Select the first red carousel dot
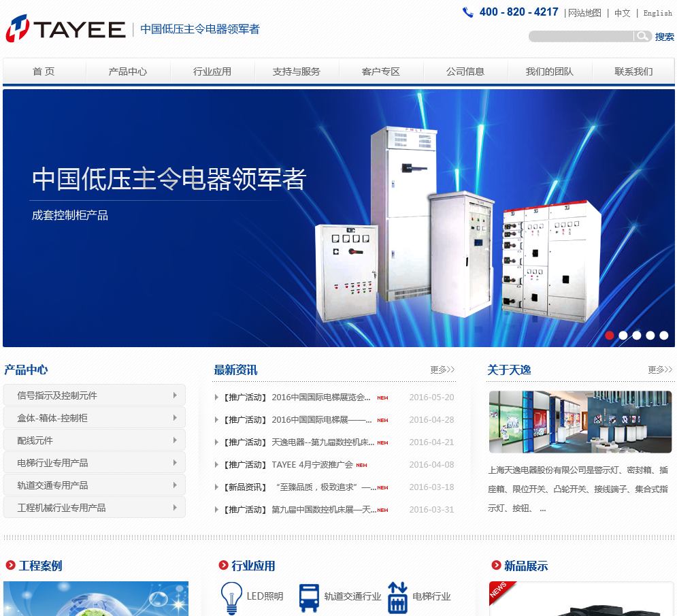This screenshot has width=677, height=616. coord(610,335)
